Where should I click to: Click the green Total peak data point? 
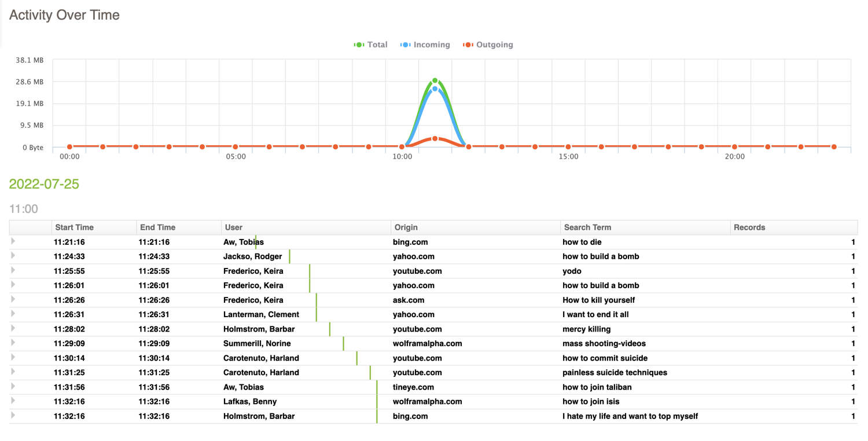click(x=435, y=81)
